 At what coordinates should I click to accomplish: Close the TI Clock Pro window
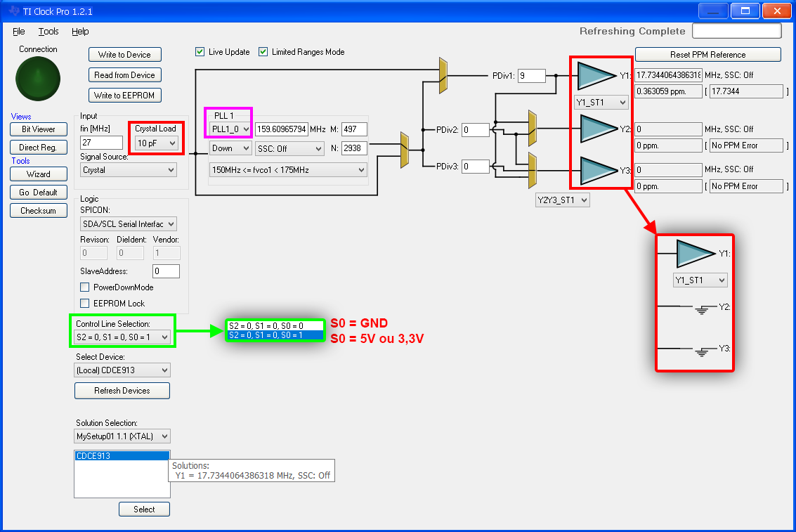[x=777, y=11]
